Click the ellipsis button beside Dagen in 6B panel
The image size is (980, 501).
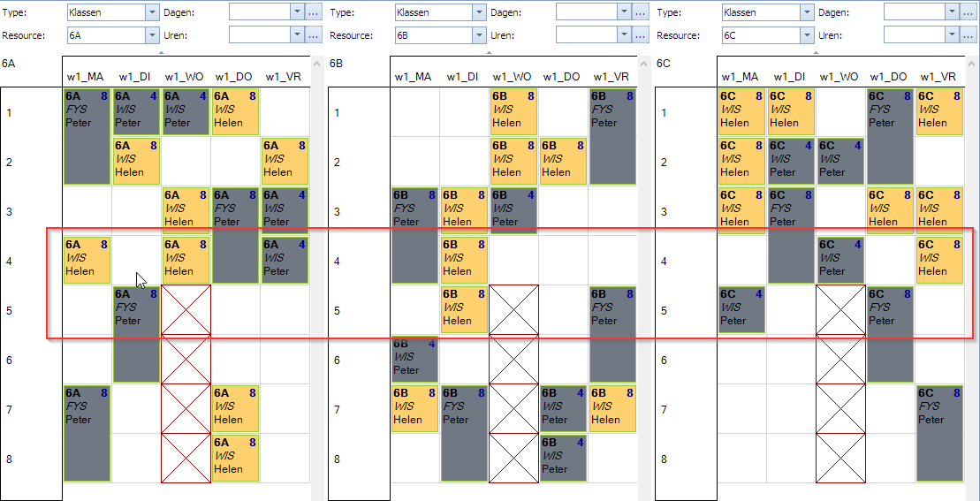pyautogui.click(x=641, y=11)
